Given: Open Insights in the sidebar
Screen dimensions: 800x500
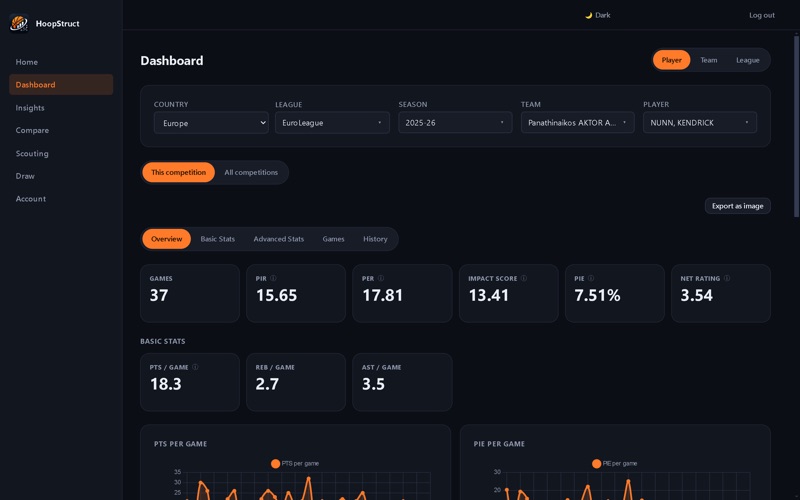Looking at the screenshot, I should [61, 108].
